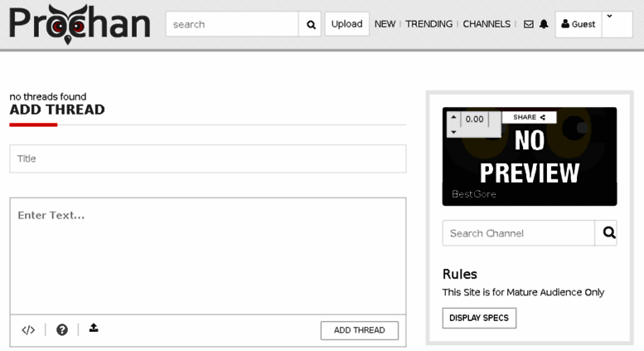Click the DISPLAY SPECS button
Viewport: 644px width, 351px height.
coord(479,318)
